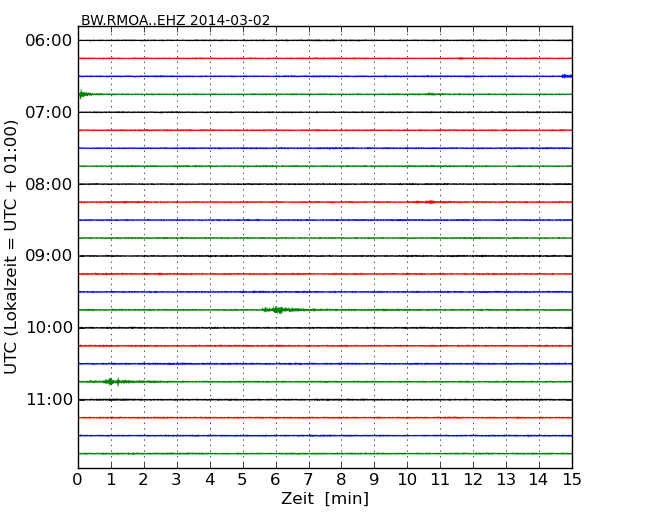Click the green seismic burst near minute 6
Viewport: 650px width, 520px height.
pyautogui.click(x=278, y=310)
